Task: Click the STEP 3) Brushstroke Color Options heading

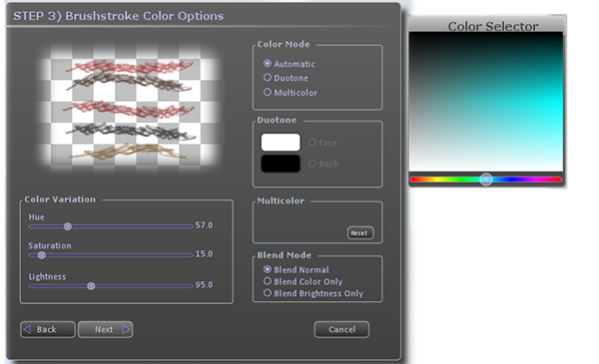Action: 119,16
